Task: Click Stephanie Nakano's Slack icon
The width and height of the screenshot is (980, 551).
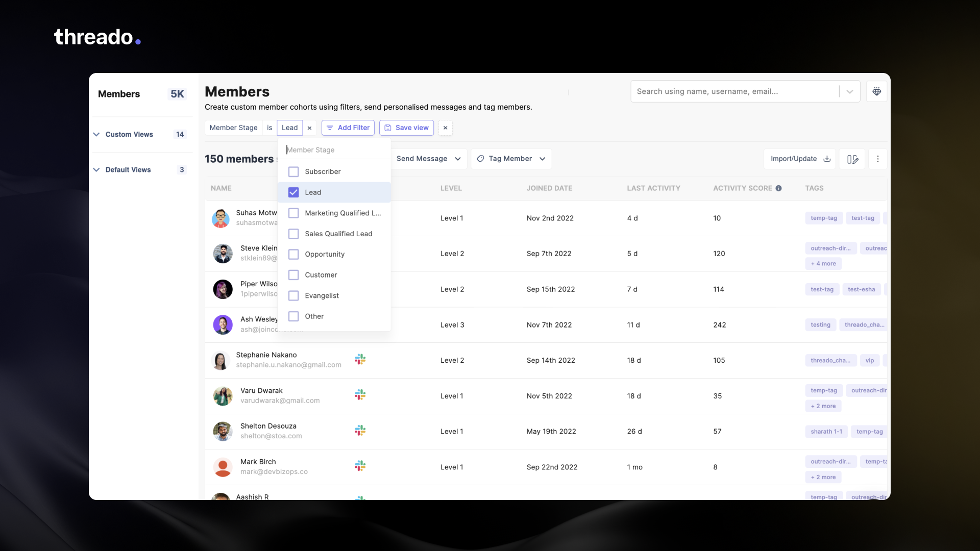Action: (x=360, y=360)
